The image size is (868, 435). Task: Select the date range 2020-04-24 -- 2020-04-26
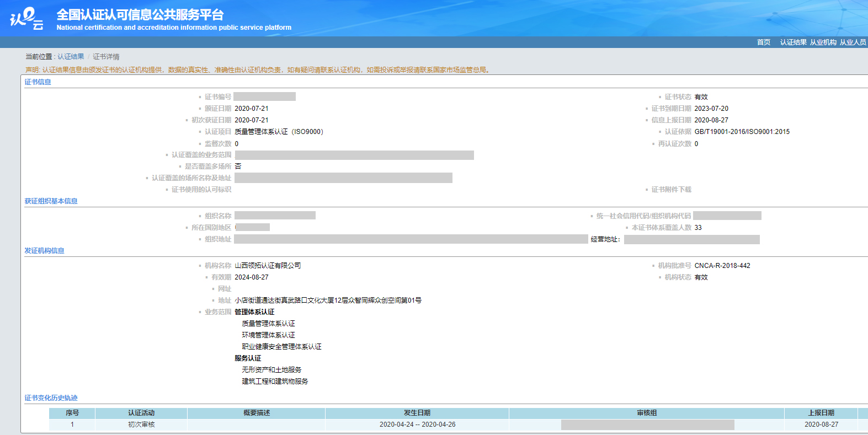[417, 425]
